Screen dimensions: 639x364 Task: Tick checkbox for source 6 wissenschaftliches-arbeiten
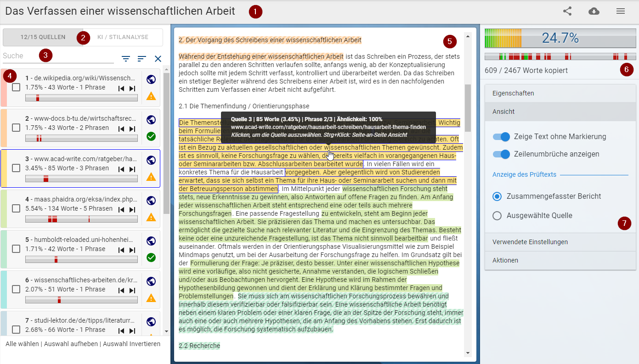click(16, 289)
